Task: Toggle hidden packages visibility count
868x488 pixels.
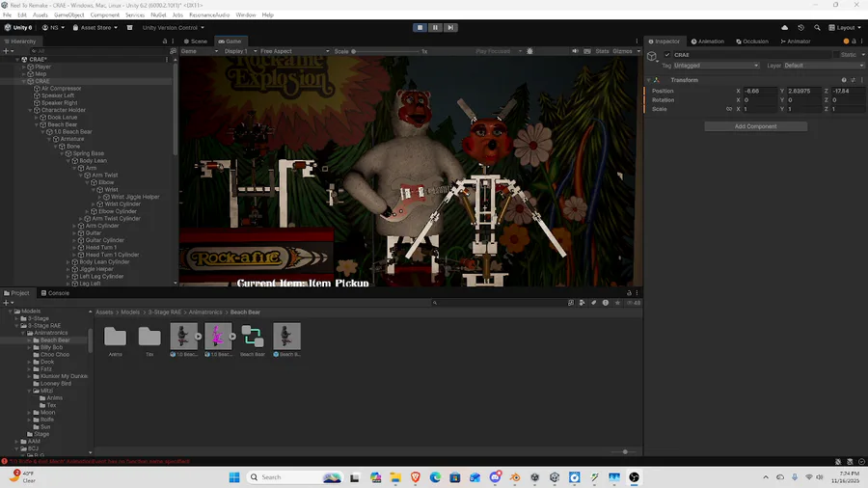Action: click(634, 303)
